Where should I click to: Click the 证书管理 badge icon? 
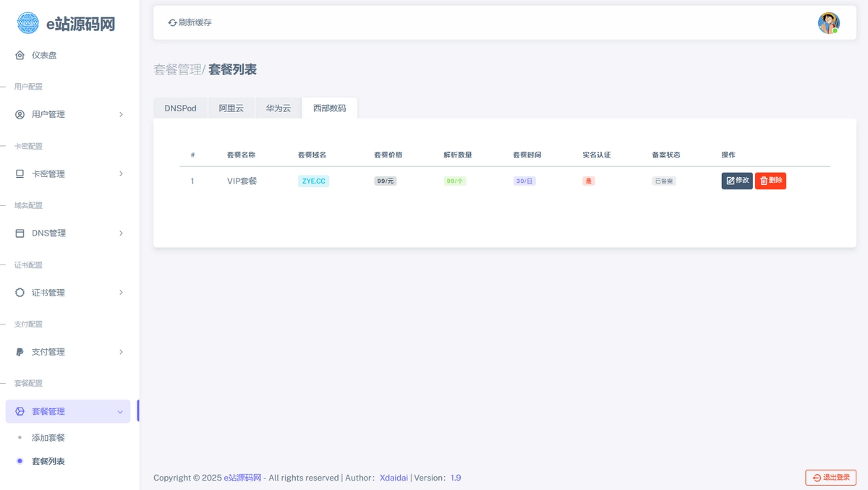20,293
